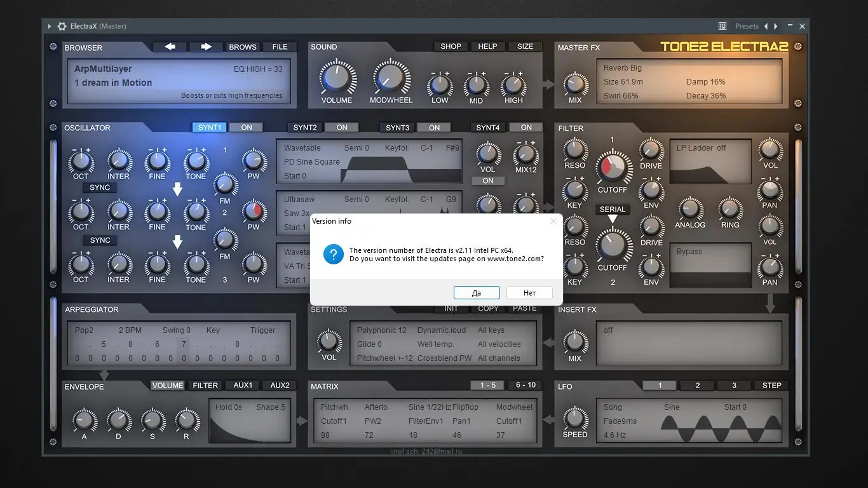Open the FILE menu button
The width and height of the screenshot is (868, 488).
click(280, 47)
